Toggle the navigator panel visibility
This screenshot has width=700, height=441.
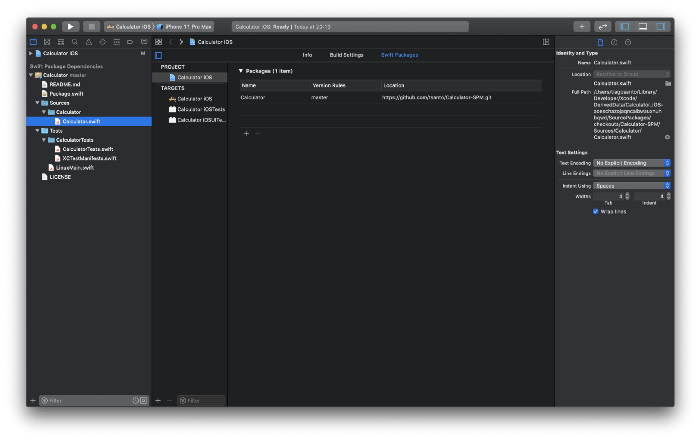pos(626,26)
